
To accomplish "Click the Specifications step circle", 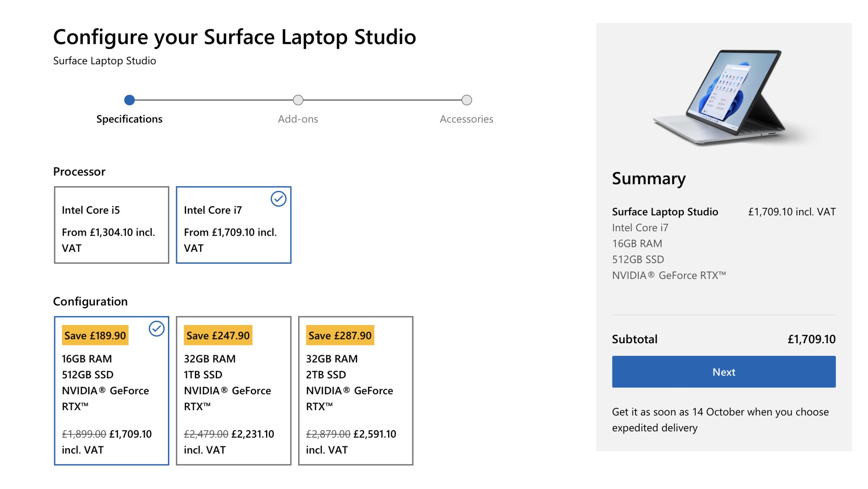I will [129, 100].
